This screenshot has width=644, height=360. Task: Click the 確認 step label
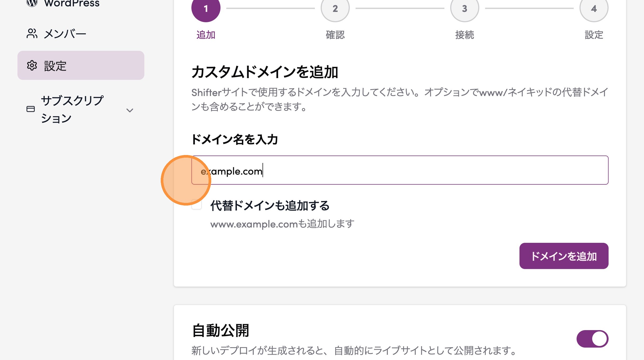pos(335,35)
